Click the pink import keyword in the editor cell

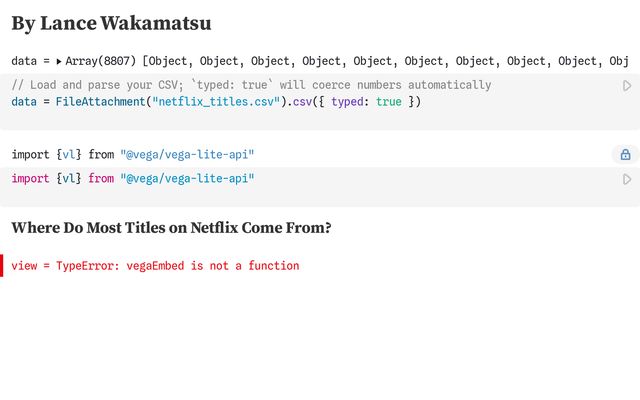point(30,179)
